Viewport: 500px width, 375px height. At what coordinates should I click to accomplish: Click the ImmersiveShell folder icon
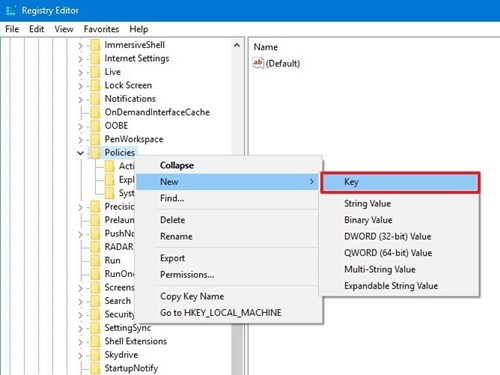click(95, 45)
